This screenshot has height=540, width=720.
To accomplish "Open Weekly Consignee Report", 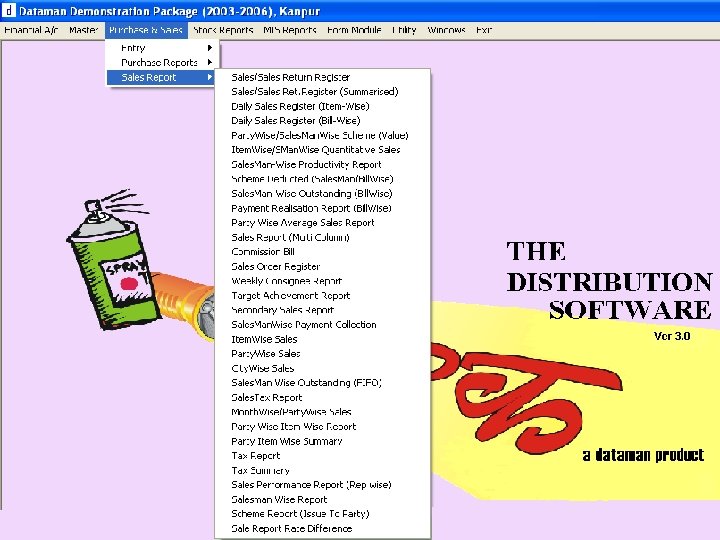I will tap(322, 281).
